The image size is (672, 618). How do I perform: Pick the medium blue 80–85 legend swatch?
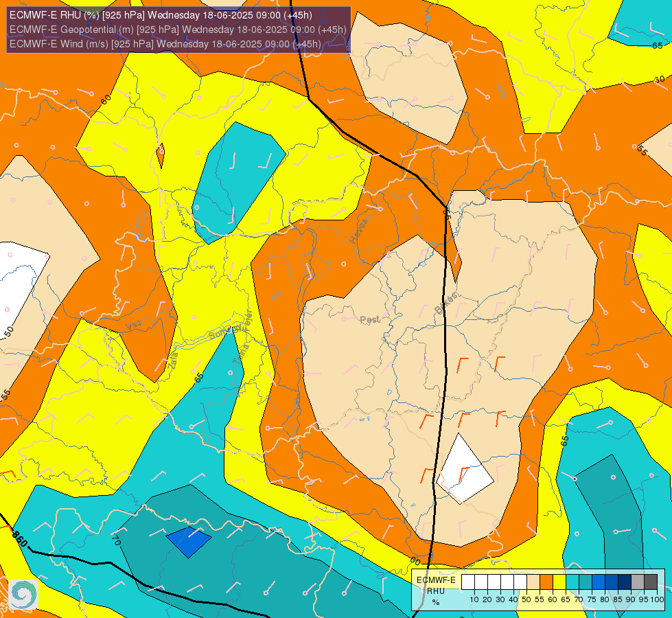click(x=612, y=582)
